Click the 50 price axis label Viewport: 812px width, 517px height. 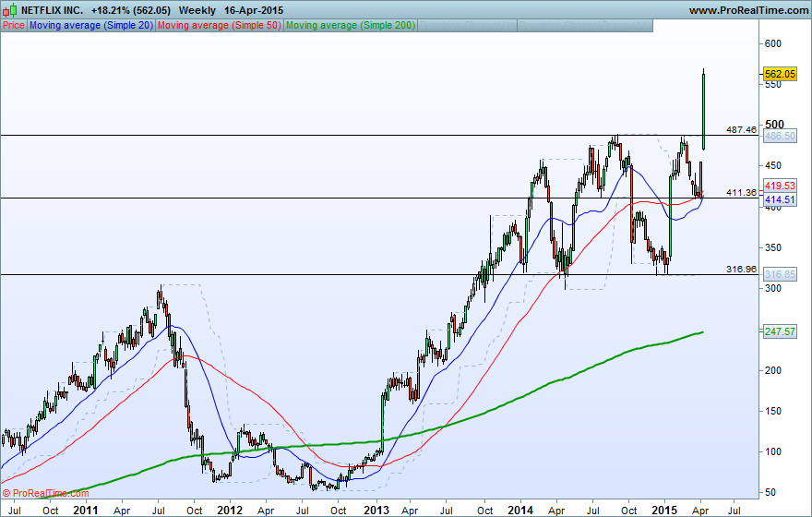tap(770, 493)
